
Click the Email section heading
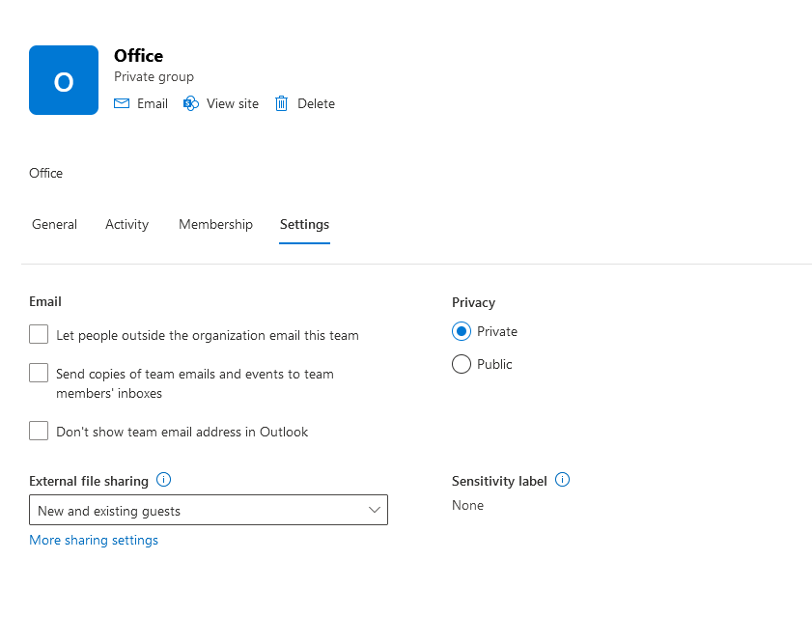click(x=45, y=301)
